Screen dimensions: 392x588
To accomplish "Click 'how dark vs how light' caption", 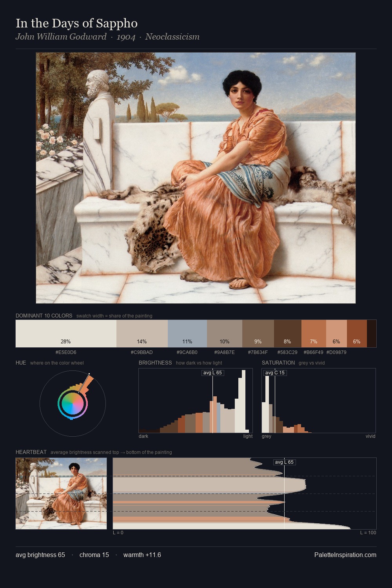I will point(199,363).
